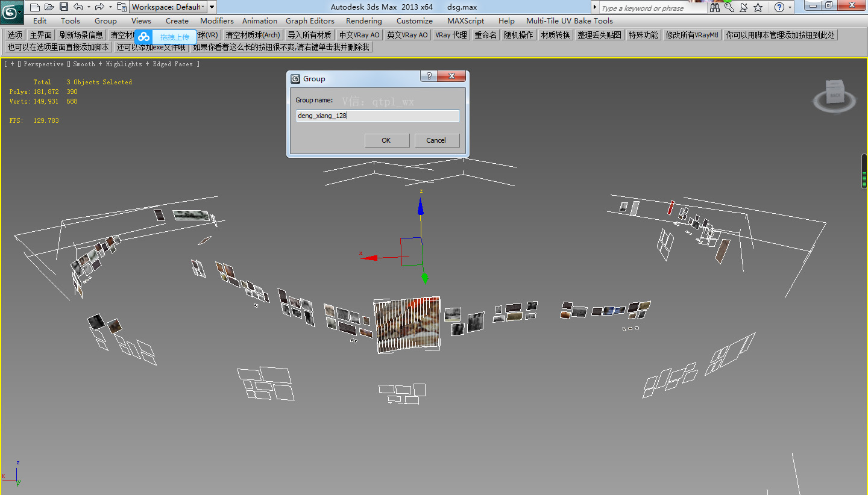Screen dimensions: 868x495
Task: Open the Help menu
Action: coord(506,20)
